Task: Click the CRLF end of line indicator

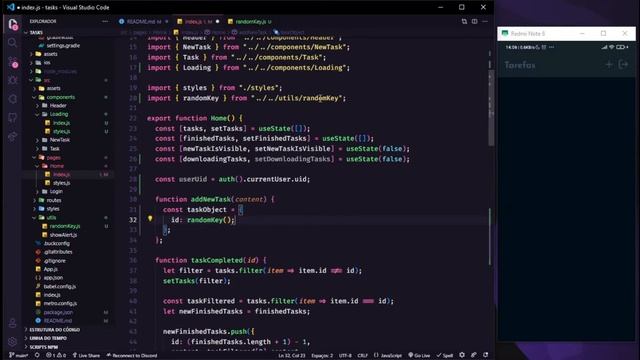Action: pos(362,356)
